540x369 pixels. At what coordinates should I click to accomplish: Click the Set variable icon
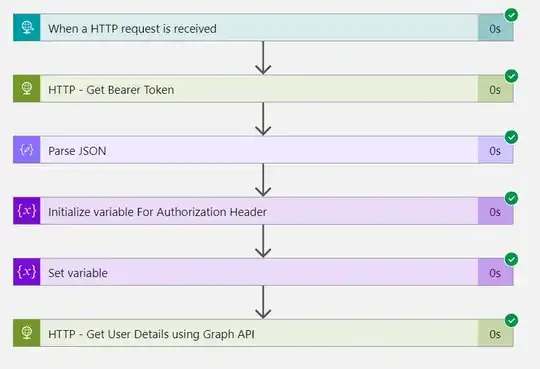click(27, 272)
